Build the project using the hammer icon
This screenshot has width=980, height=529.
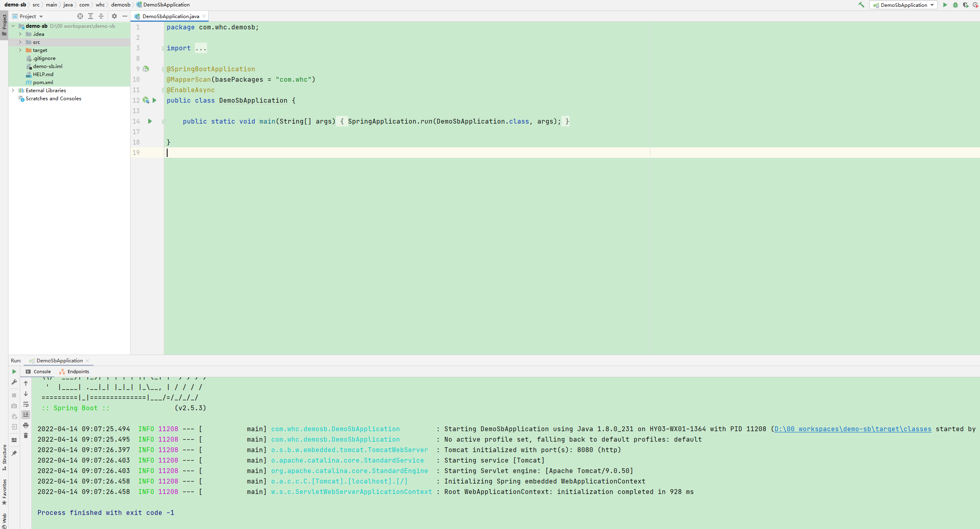point(861,5)
